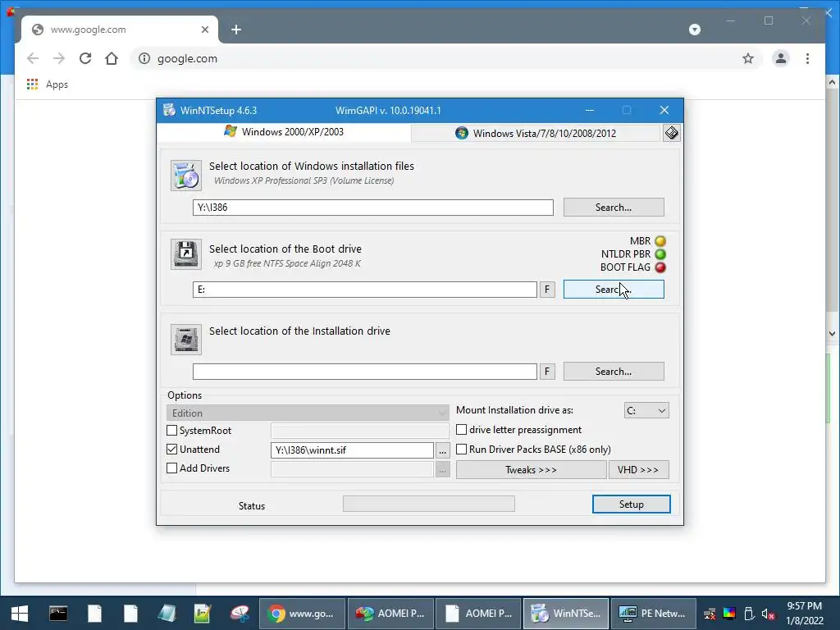Click the Y:\I386 installation files path field

[x=373, y=208]
